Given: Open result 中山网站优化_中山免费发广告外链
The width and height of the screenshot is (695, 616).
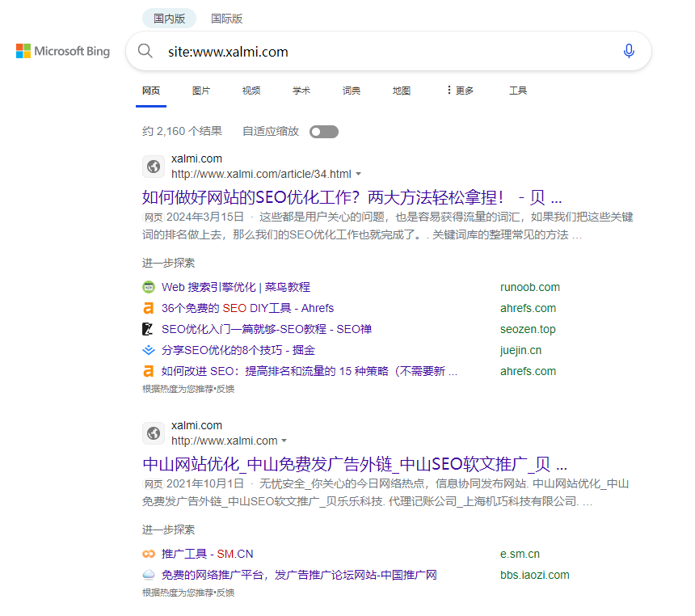Looking at the screenshot, I should pos(355,464).
